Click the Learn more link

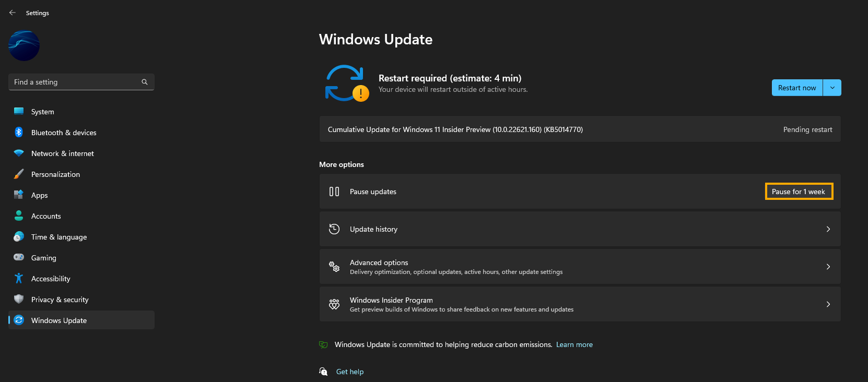(574, 344)
